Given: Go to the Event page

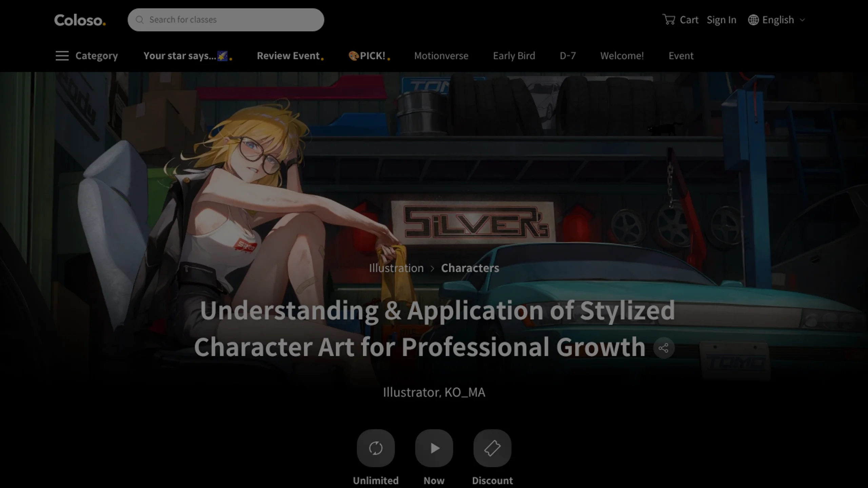Looking at the screenshot, I should tap(681, 56).
